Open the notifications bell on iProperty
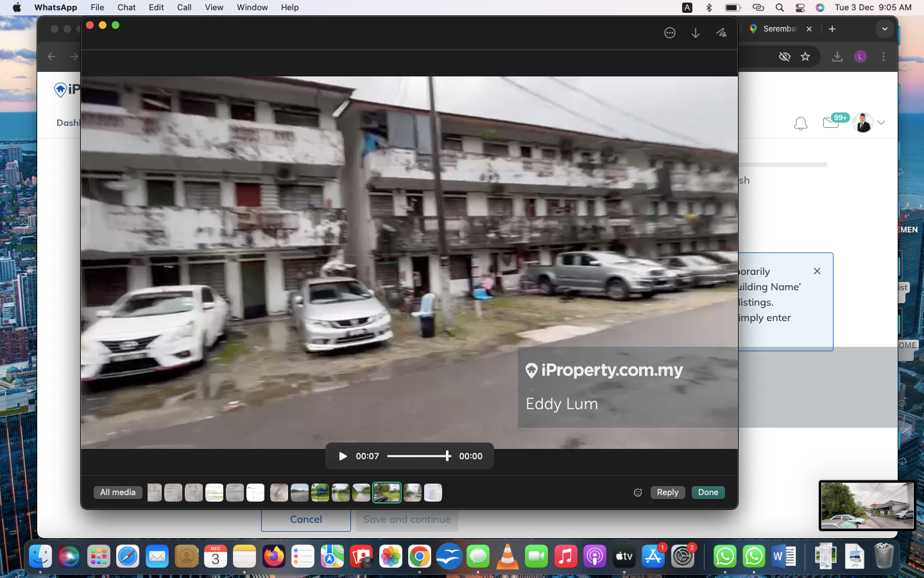 (801, 123)
